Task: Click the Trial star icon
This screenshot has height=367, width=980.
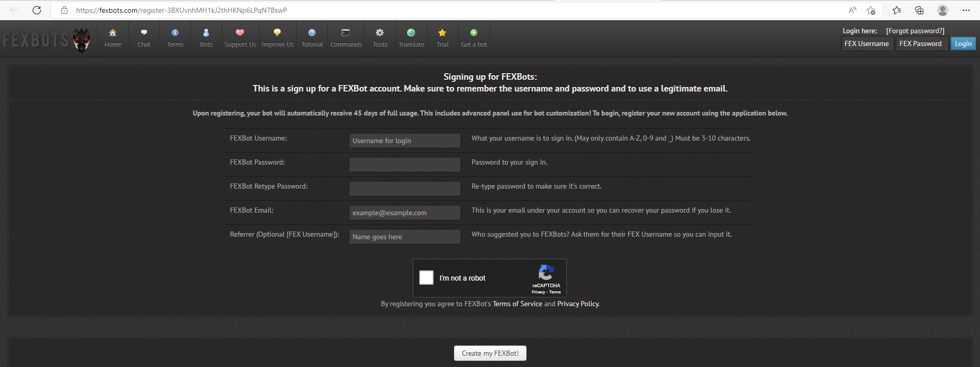Action: tap(442, 33)
